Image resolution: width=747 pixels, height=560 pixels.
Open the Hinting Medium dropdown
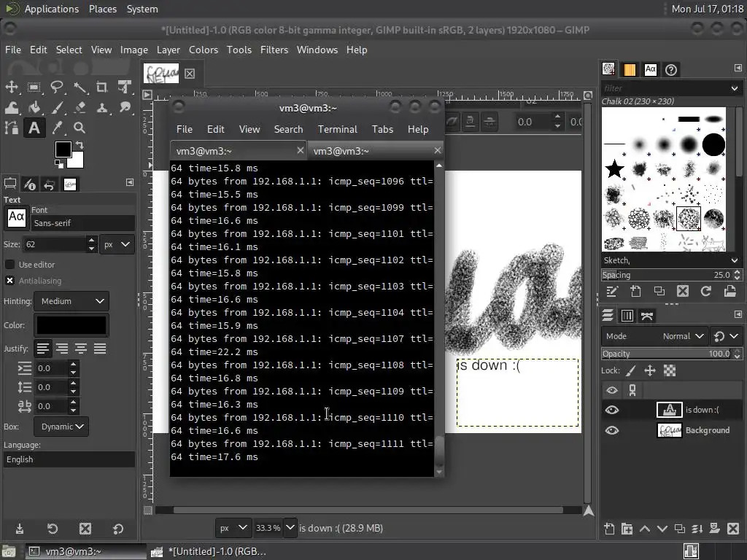[x=71, y=301]
